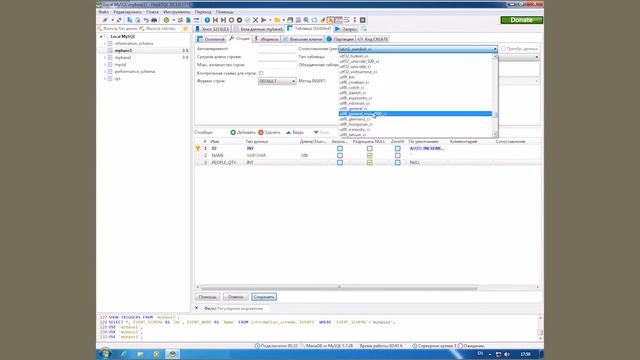
Task: Click the Run query play icon
Action: [264, 20]
